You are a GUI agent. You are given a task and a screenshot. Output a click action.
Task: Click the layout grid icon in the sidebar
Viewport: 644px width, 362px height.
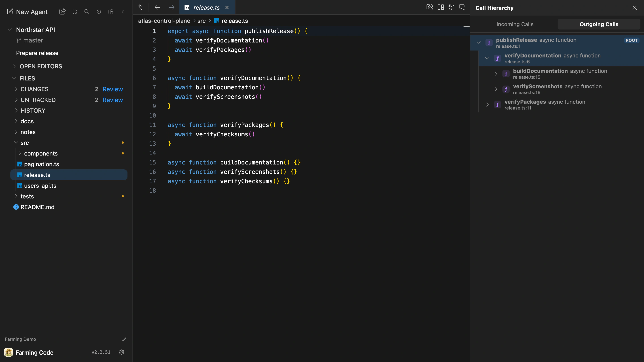tap(111, 12)
